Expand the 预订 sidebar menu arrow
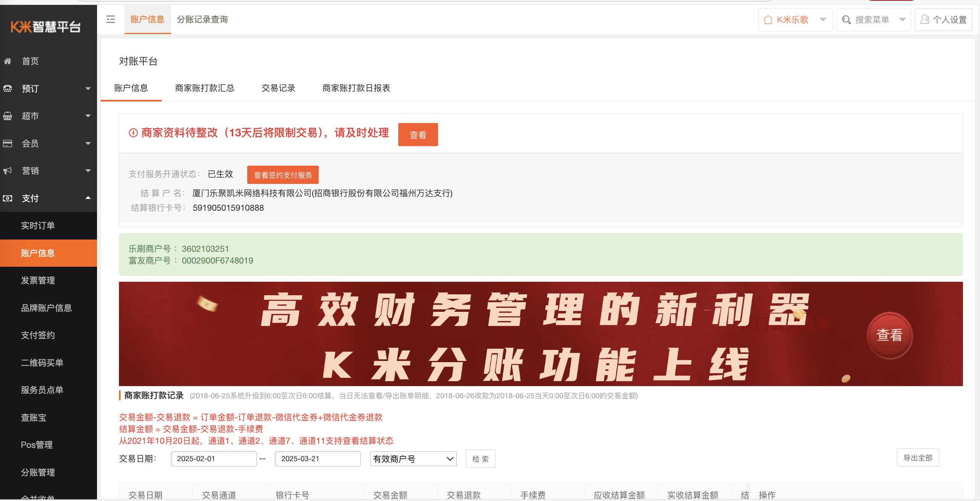This screenshot has height=501, width=980. pos(88,89)
